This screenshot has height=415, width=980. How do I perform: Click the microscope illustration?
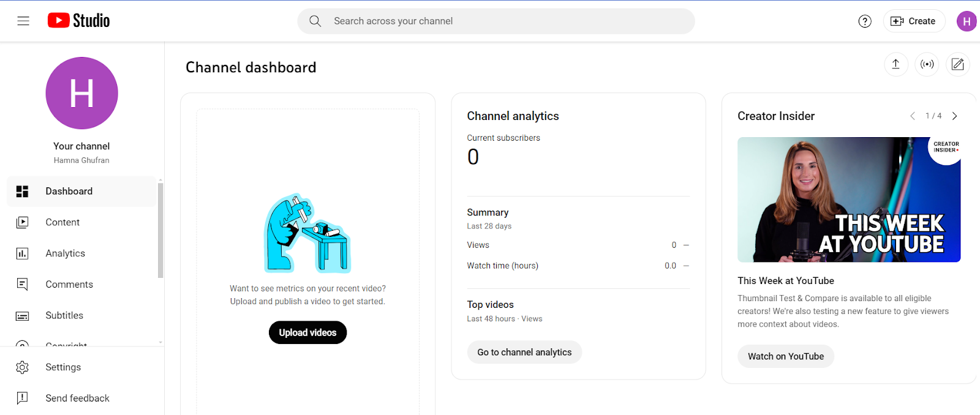307,233
